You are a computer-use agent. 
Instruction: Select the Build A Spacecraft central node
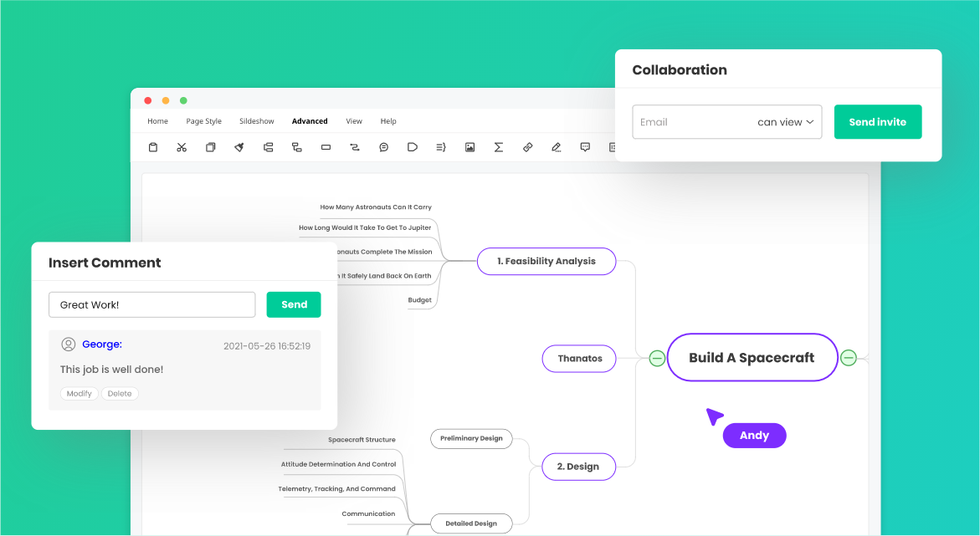(x=752, y=357)
